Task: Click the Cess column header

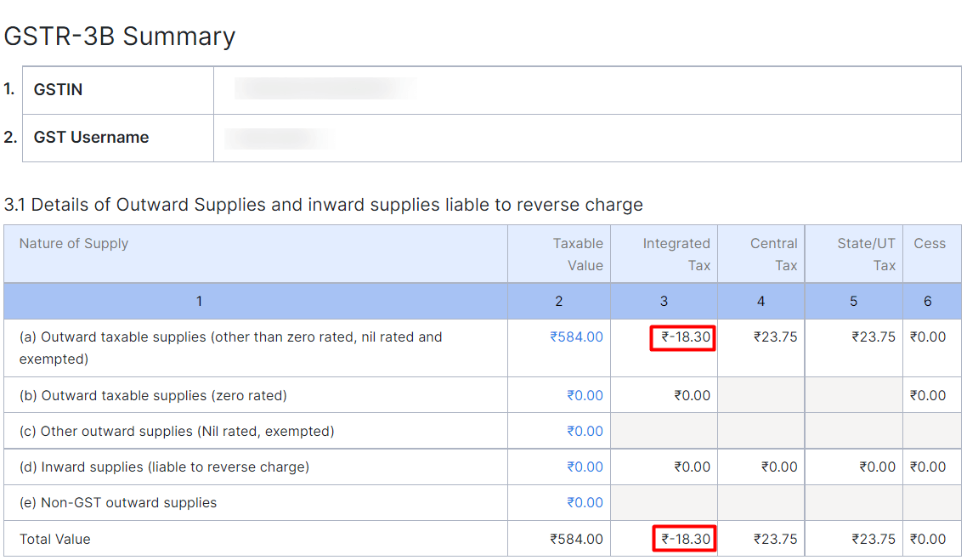Action: (x=930, y=243)
